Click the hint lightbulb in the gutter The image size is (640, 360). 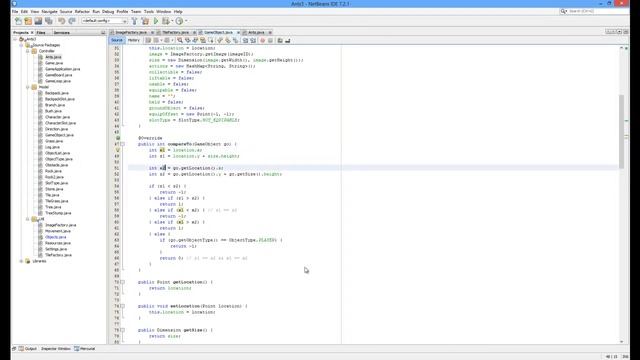click(118, 150)
